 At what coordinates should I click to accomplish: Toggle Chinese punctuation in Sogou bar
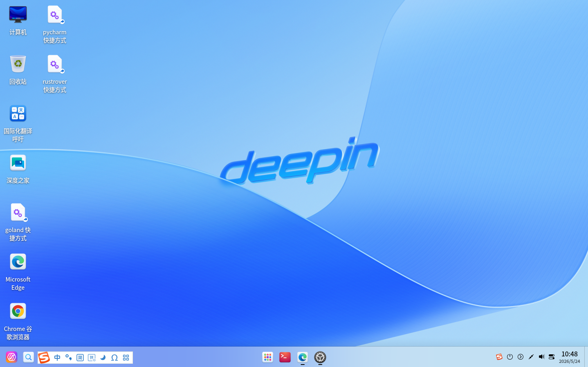coord(69,358)
